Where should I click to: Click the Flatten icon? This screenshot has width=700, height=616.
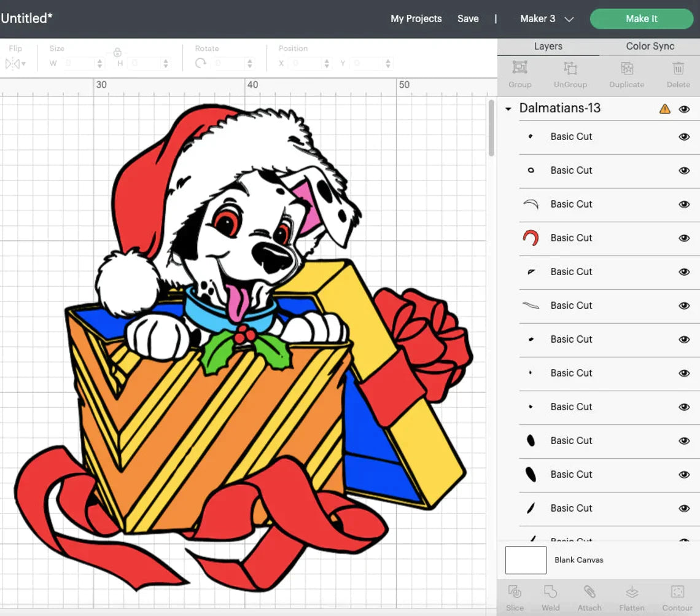pos(632,592)
